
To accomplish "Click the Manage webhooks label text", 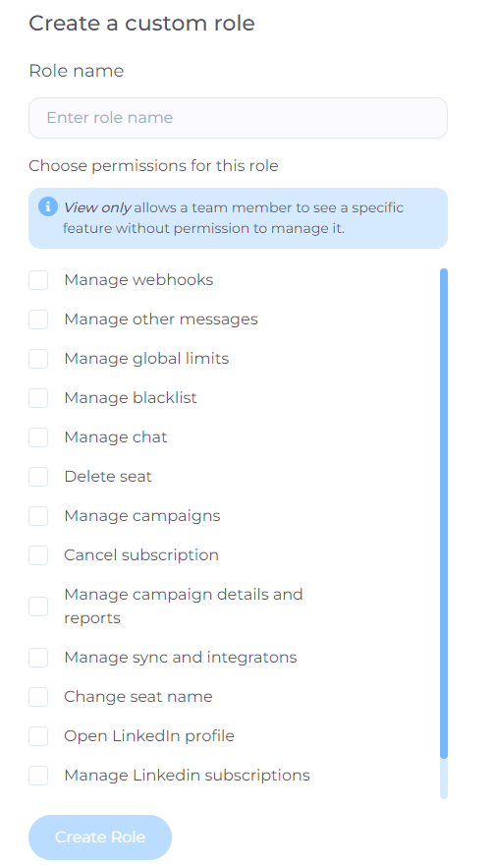I will click(x=138, y=280).
